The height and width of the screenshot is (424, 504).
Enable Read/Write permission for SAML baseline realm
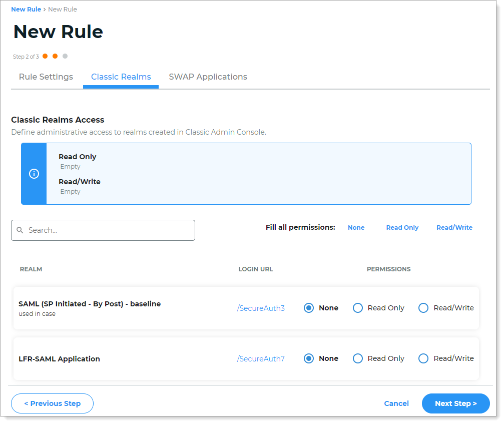423,308
